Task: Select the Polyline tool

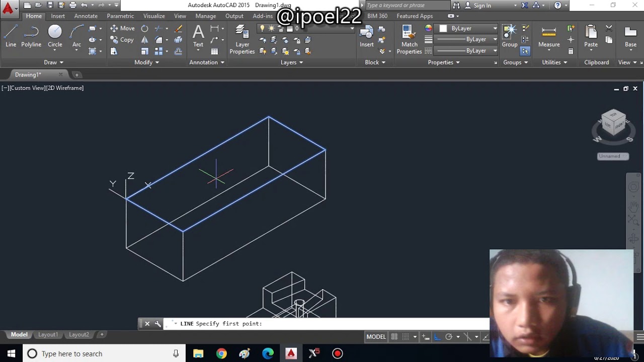Action: 31,36
